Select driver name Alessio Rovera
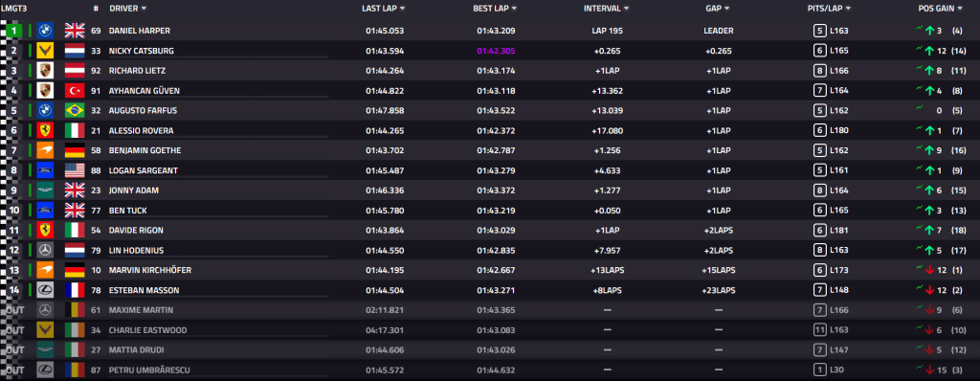The height and width of the screenshot is (381, 980). pos(142,131)
